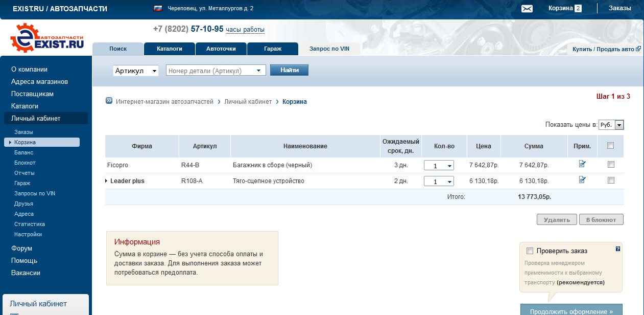Click the Тяго-сцепное устройство item name
Image resolution: width=644 pixels, height=315 pixels.
click(268, 181)
